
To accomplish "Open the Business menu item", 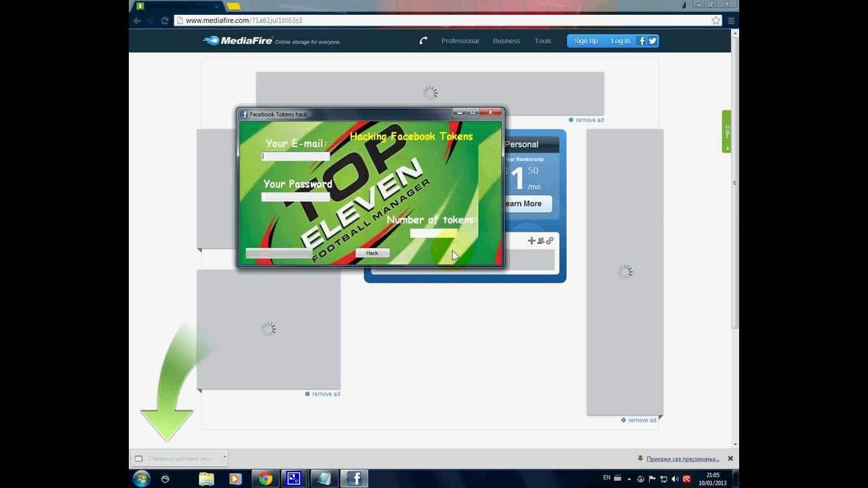I will point(507,41).
